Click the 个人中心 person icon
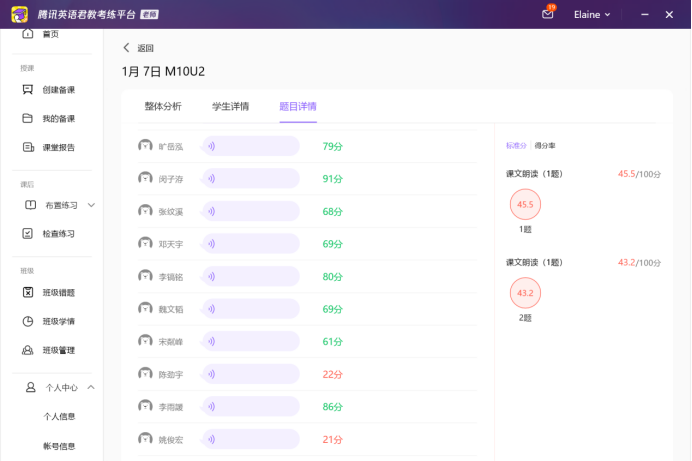Viewport: 692px width, 461px height. click(30, 387)
